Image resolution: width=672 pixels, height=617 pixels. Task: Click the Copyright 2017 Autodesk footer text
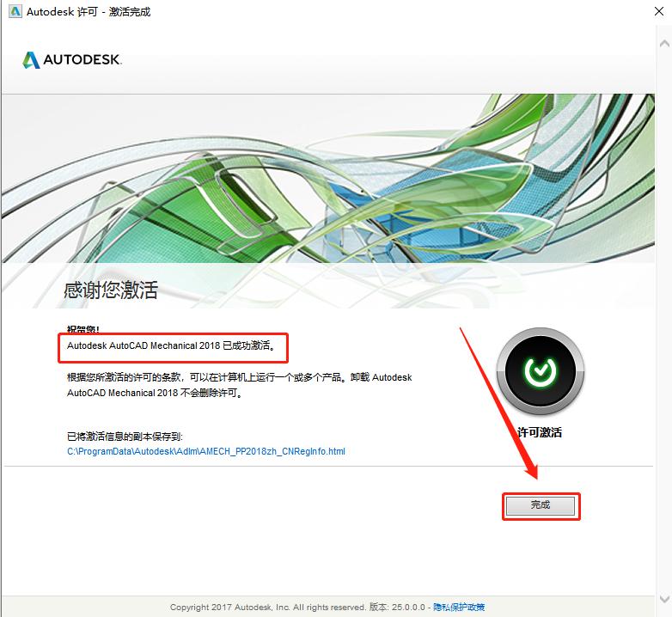point(267,607)
